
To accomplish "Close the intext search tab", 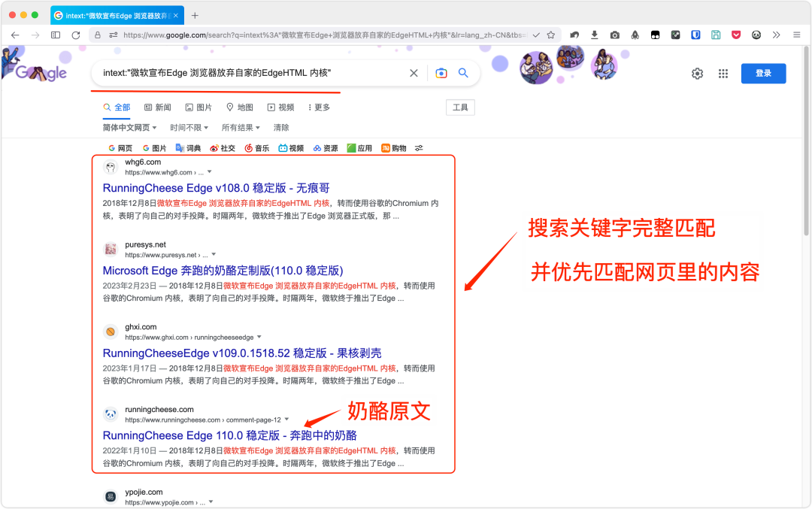I will pyautogui.click(x=175, y=16).
